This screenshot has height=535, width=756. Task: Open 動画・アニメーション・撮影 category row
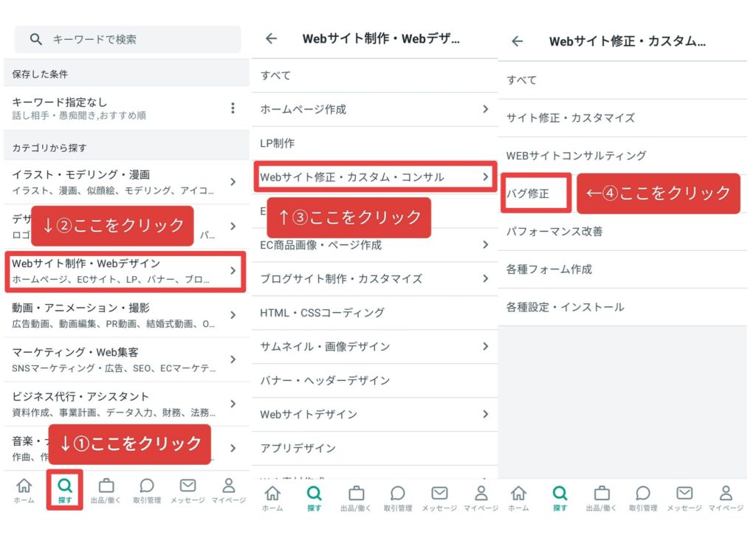126,315
